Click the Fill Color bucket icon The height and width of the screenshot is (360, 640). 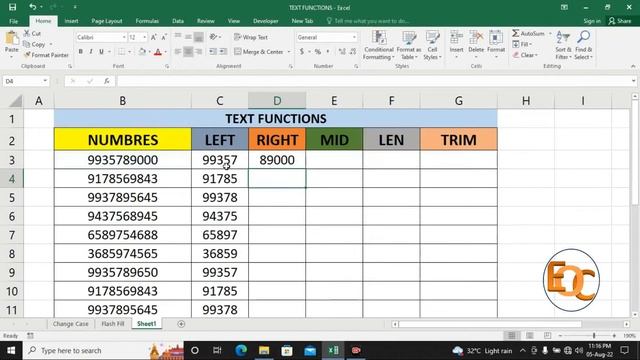pos(142,52)
